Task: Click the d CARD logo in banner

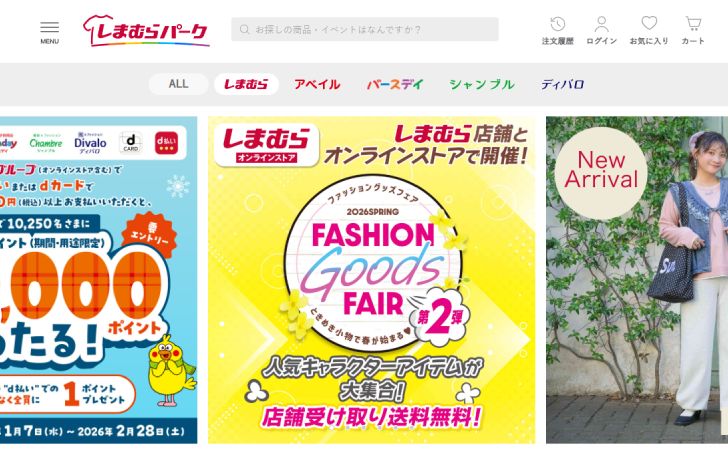Action: coord(131,143)
